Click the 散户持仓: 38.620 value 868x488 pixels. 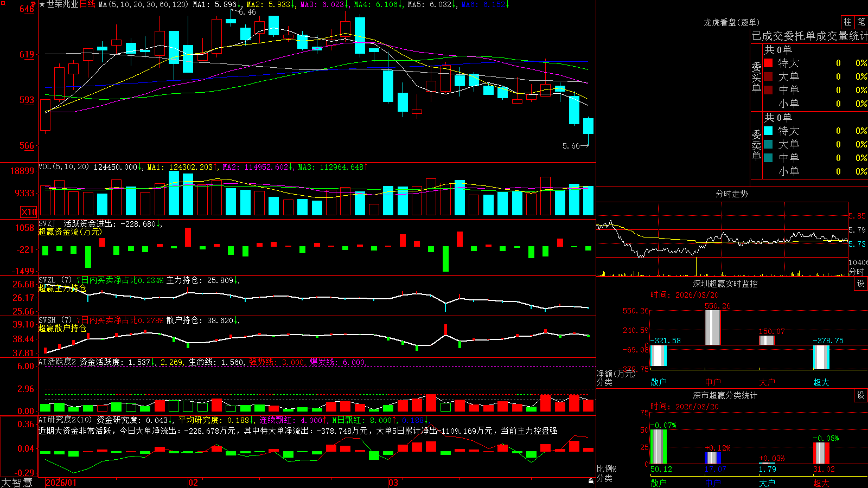[x=202, y=320]
